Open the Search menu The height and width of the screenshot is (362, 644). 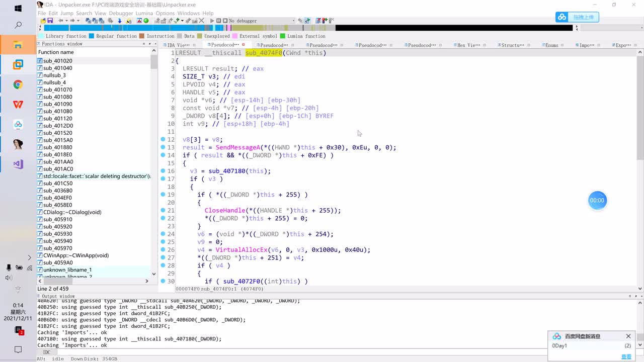pyautogui.click(x=84, y=13)
